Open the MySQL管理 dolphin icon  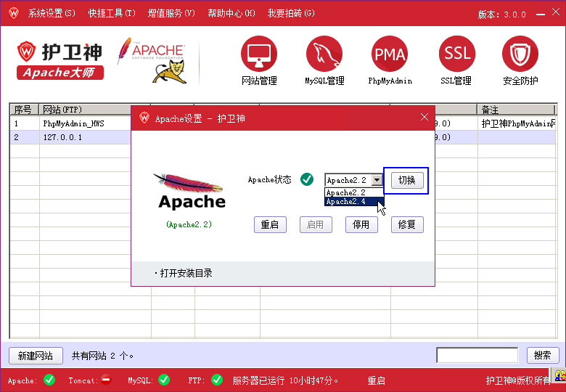tap(324, 54)
